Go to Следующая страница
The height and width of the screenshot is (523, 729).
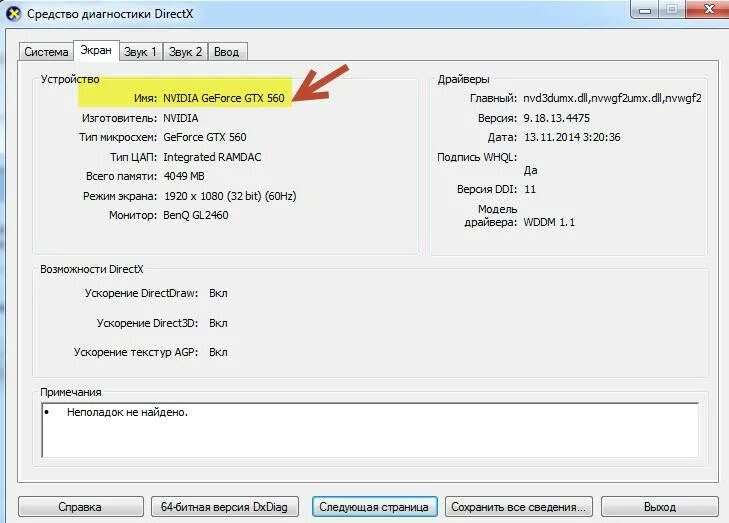374,507
